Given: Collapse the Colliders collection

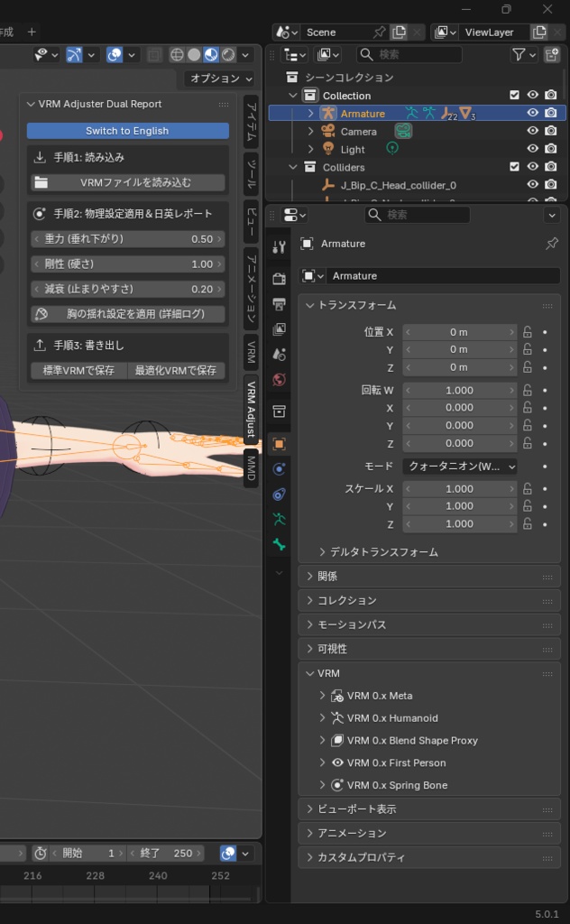Looking at the screenshot, I should pyautogui.click(x=293, y=167).
